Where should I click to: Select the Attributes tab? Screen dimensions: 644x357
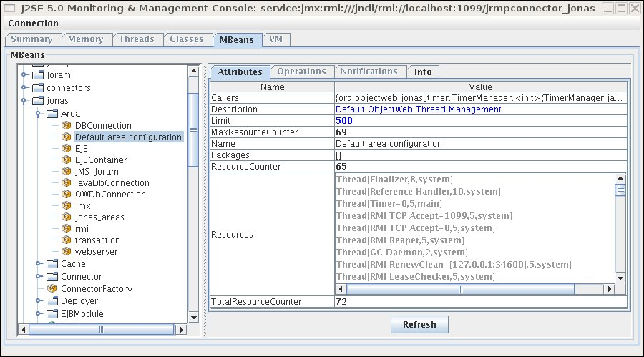coord(240,72)
